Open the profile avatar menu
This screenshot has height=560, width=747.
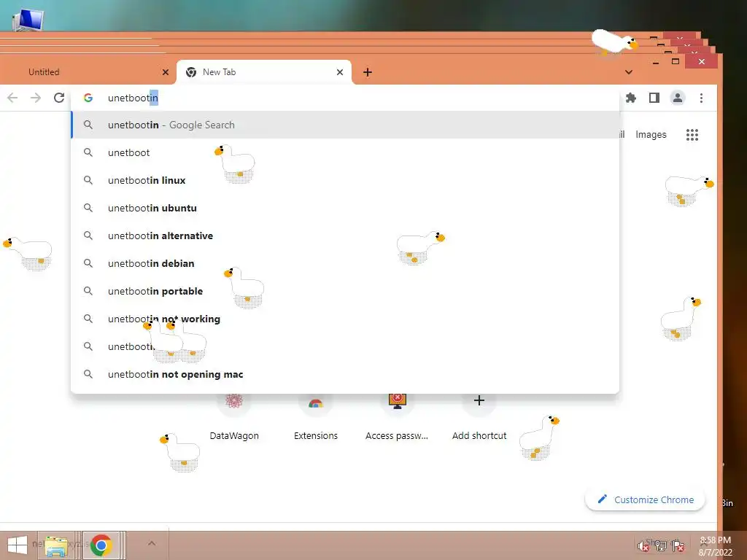(x=678, y=98)
